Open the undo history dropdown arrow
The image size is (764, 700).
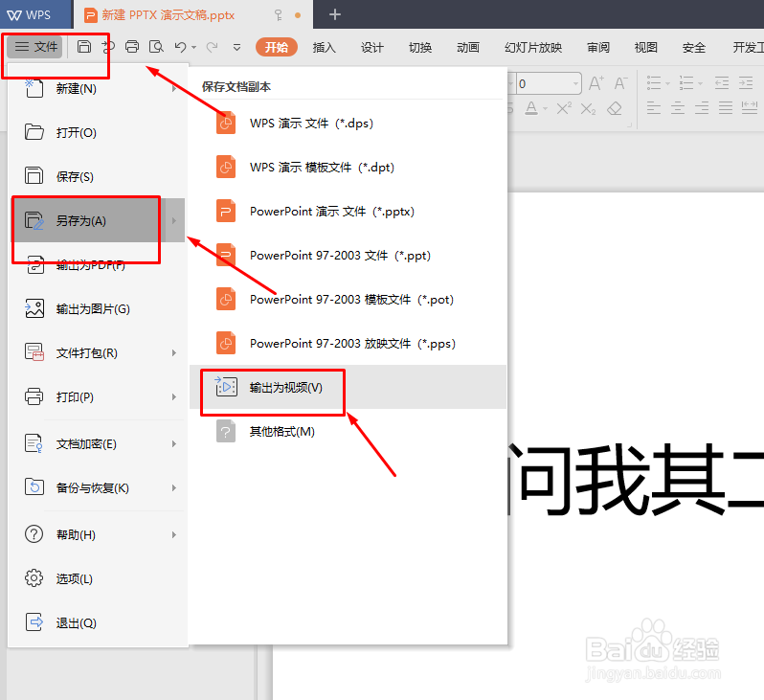pos(194,47)
